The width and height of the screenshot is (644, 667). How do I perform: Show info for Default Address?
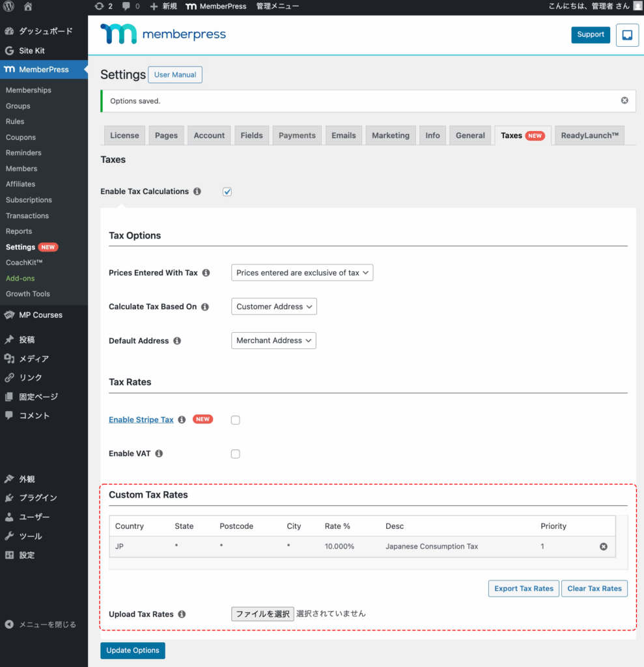(177, 341)
